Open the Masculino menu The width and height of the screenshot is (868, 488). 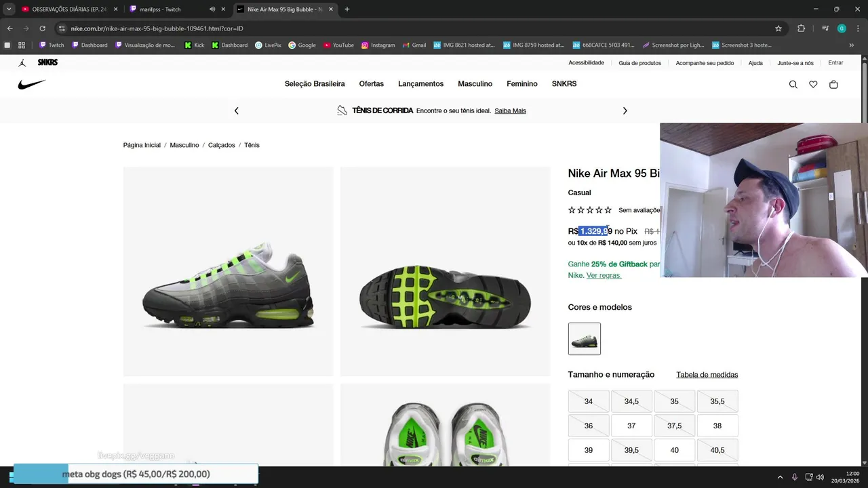[475, 84]
